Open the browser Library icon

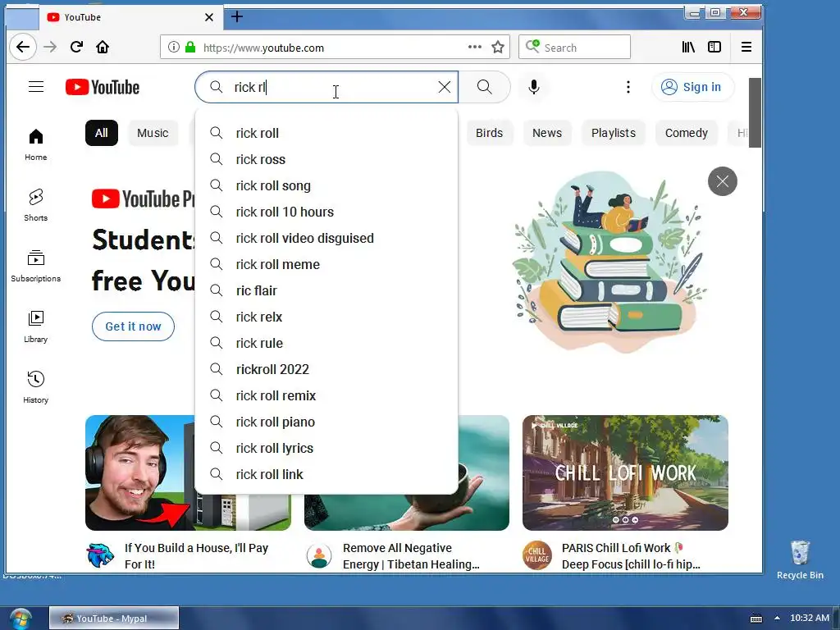click(x=688, y=47)
